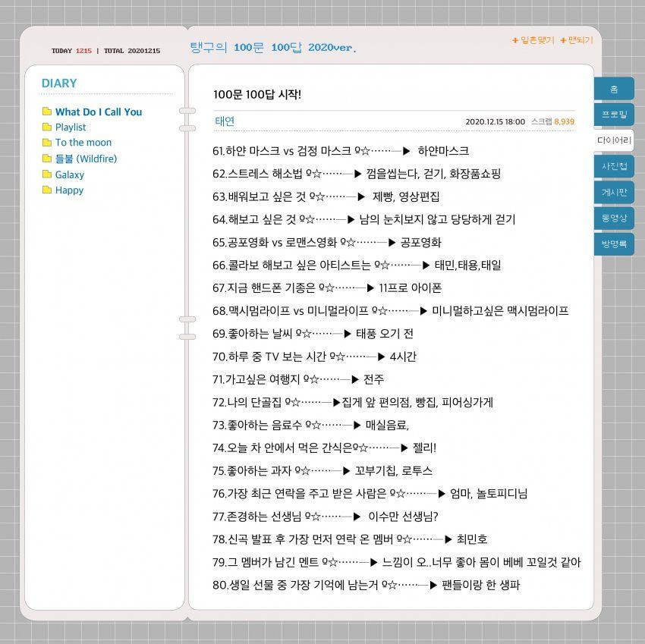The width and height of the screenshot is (645, 644).
Task: Click question 79 멤버가 남긴 멘트 line
Action: pos(397,562)
